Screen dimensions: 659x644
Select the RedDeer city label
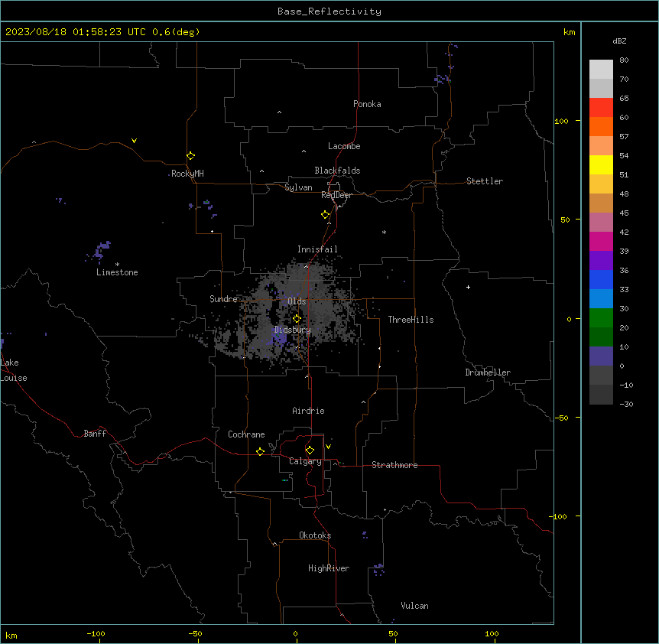[336, 195]
